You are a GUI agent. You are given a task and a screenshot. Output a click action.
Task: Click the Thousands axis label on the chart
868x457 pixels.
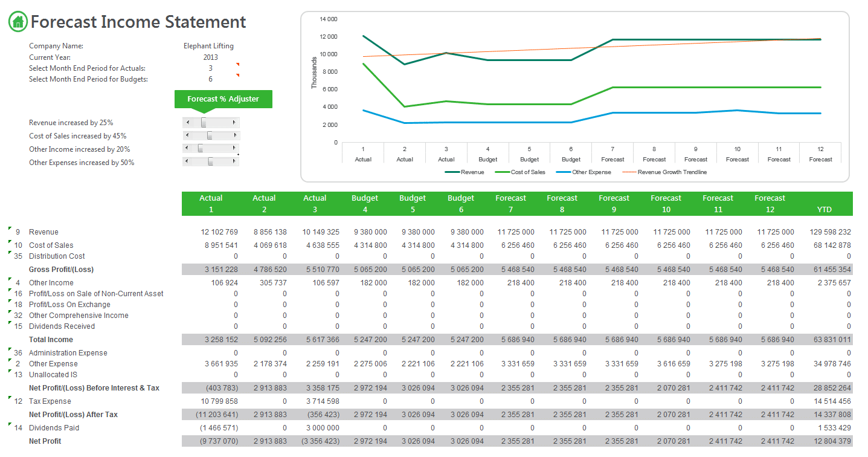click(x=314, y=73)
